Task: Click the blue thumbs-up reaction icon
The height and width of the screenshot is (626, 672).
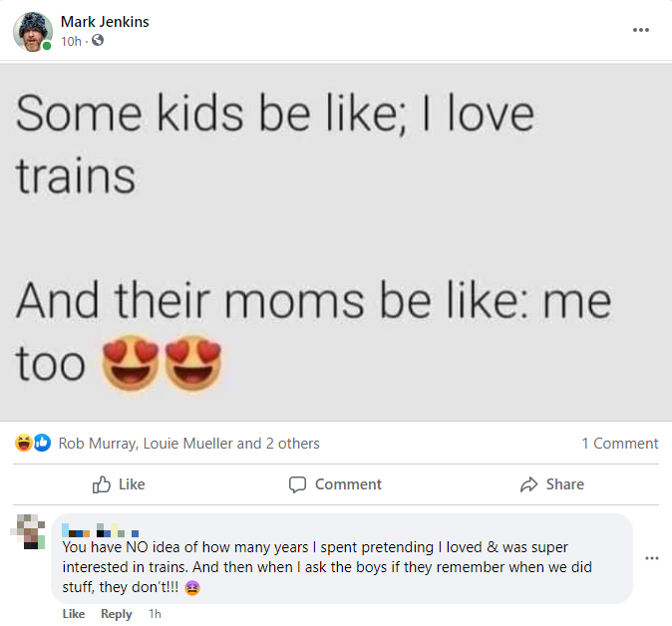Action: 42,444
